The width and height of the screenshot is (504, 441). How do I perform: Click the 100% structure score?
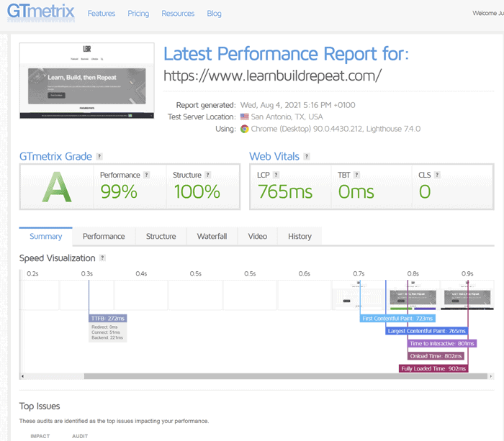point(197,192)
